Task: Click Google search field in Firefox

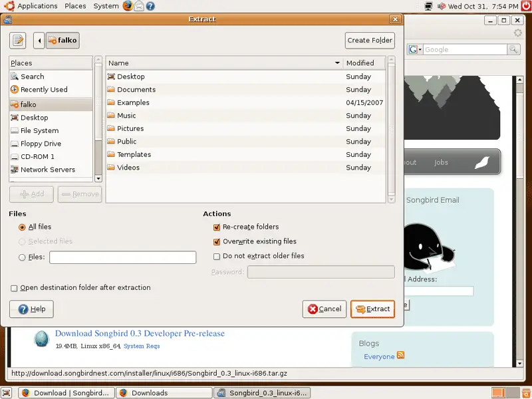Action: 465,49
